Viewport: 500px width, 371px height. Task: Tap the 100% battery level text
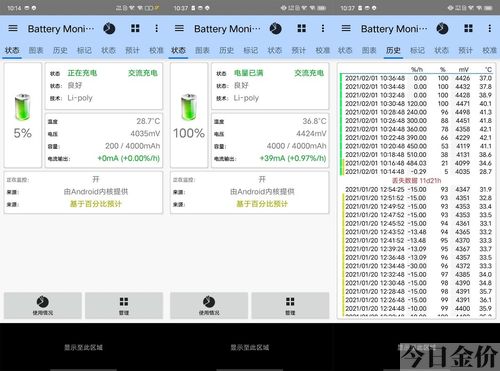click(x=189, y=133)
